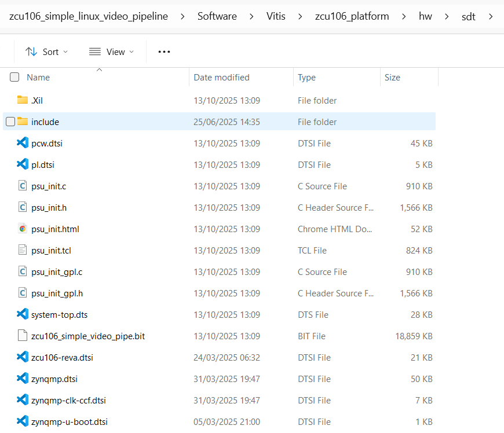Go to the hw breadcrumb folder

click(425, 16)
